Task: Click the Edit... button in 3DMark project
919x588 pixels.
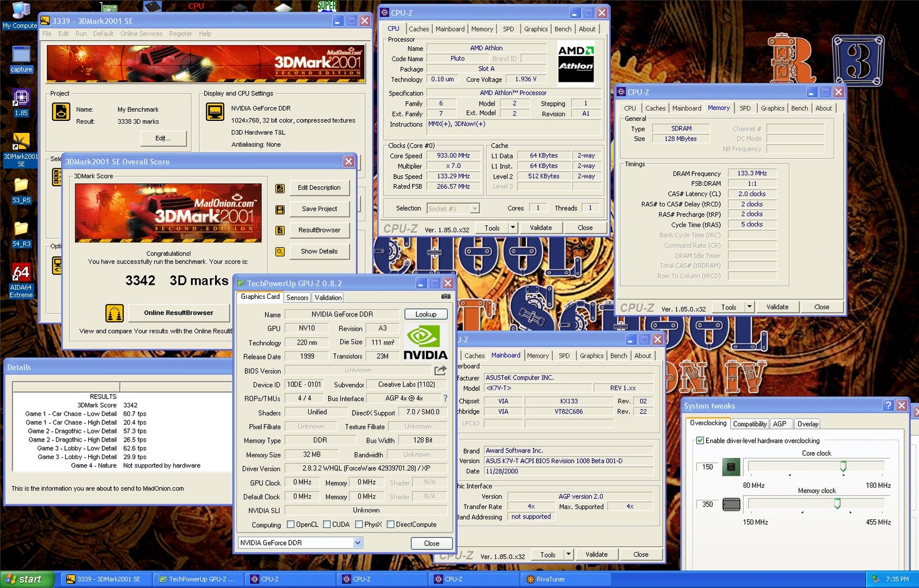Action: (x=163, y=138)
